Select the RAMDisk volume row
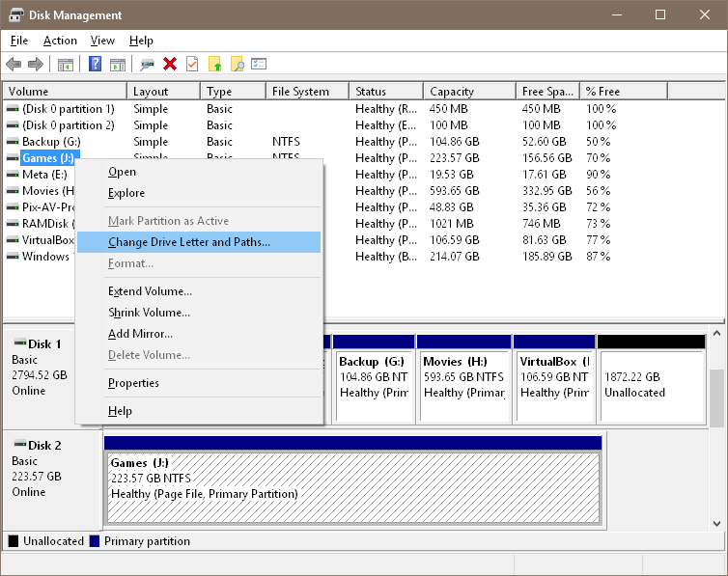 (x=48, y=224)
